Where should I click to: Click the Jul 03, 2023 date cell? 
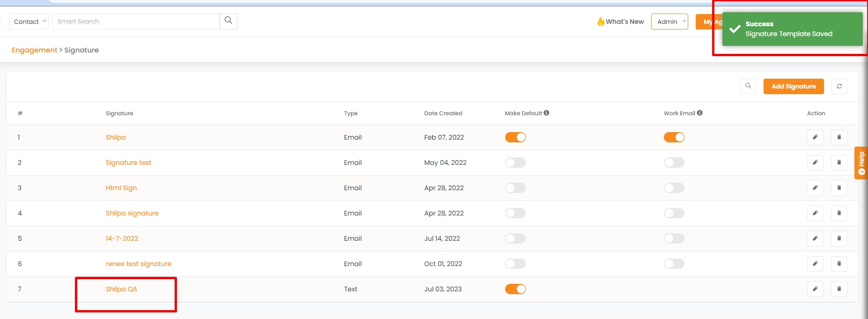(x=443, y=289)
